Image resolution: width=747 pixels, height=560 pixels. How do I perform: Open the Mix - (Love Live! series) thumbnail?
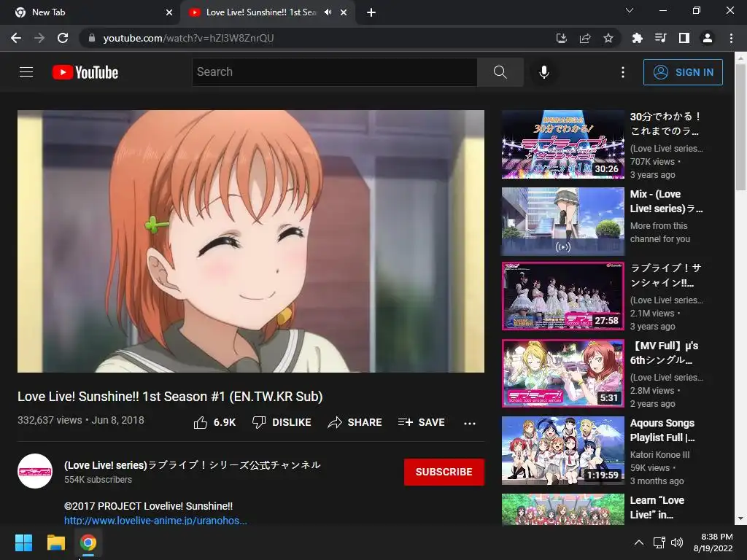562,222
